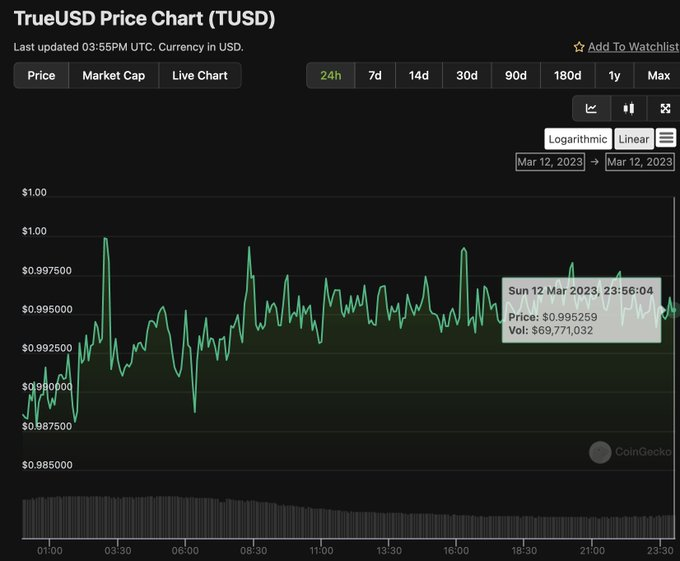Select the Max time range
The height and width of the screenshot is (561, 680).
pos(658,76)
